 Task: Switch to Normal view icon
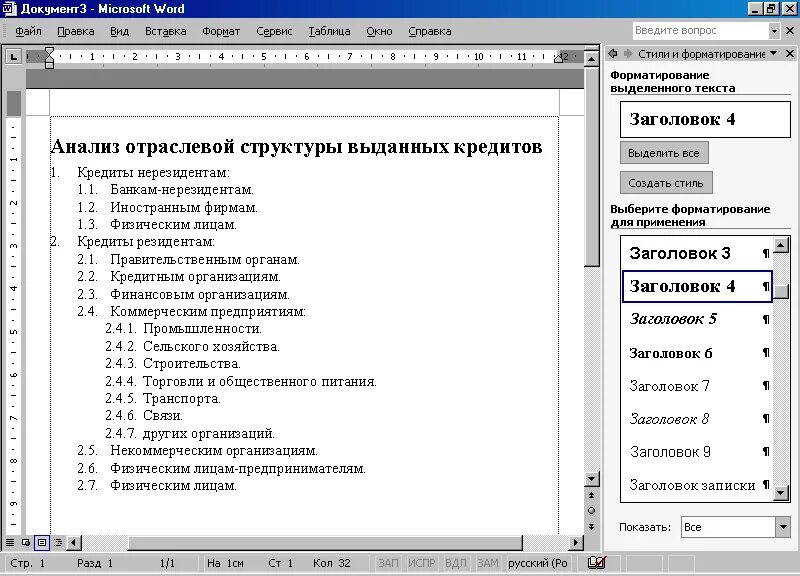click(10, 542)
